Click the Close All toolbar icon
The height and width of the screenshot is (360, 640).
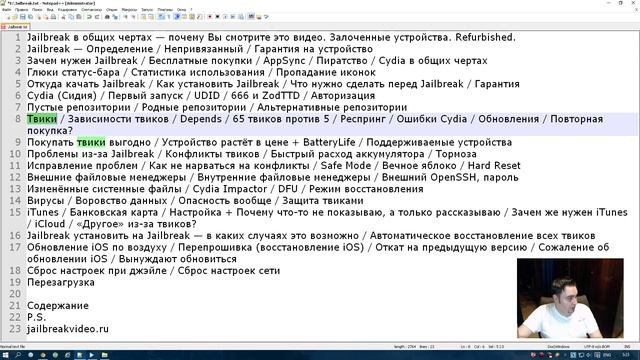click(46, 17)
